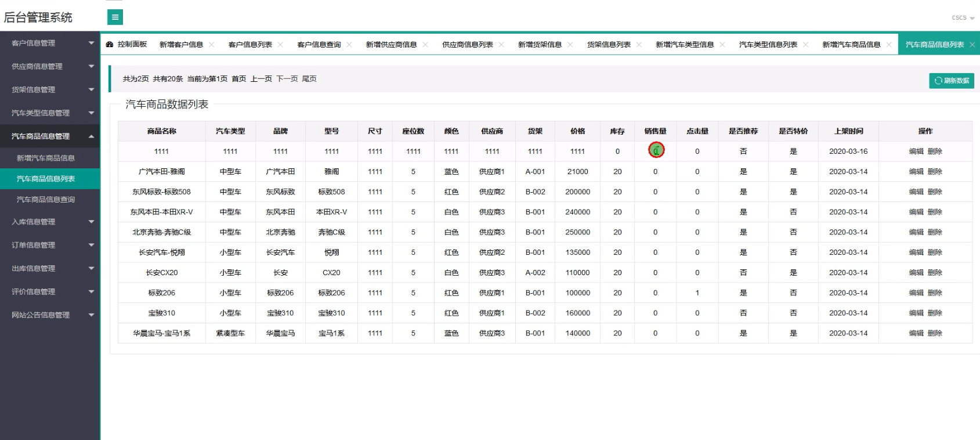This screenshot has width=980, height=440.
Task: Close the 客户信息列表 tab
Action: coord(281,45)
